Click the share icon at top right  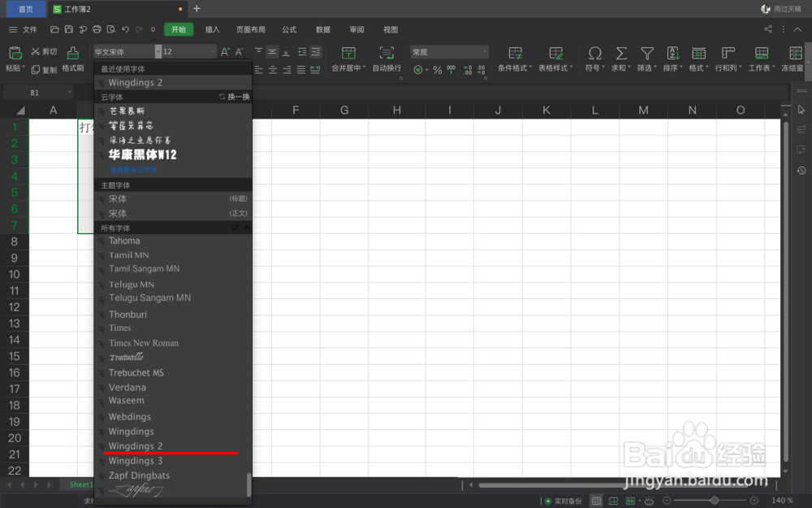(768, 29)
